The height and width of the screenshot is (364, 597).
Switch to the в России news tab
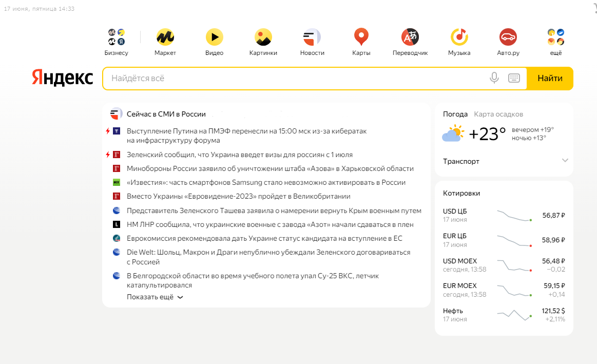tap(191, 114)
